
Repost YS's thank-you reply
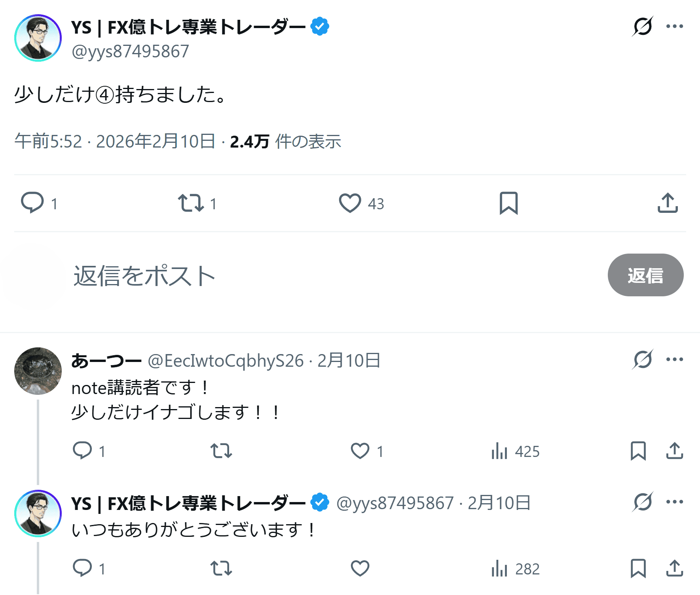click(221, 568)
